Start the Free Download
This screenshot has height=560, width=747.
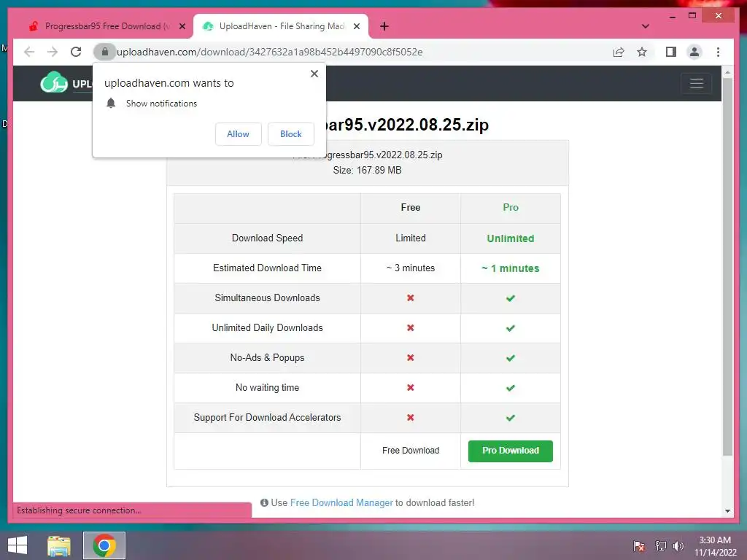[x=411, y=451]
